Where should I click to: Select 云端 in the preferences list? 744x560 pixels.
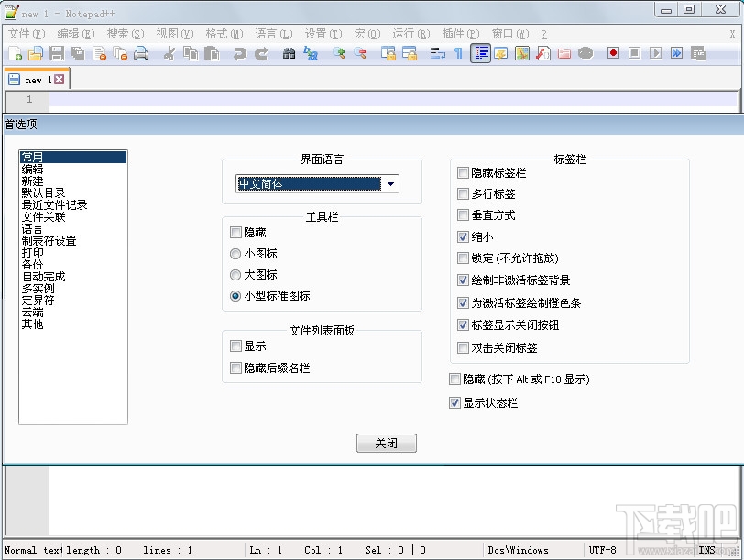coord(33,312)
